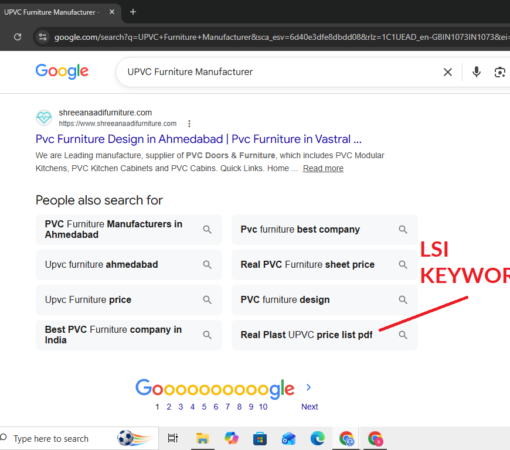Click magnifier icon beside Upvc Furniture price
510x450 pixels.
[x=207, y=300]
